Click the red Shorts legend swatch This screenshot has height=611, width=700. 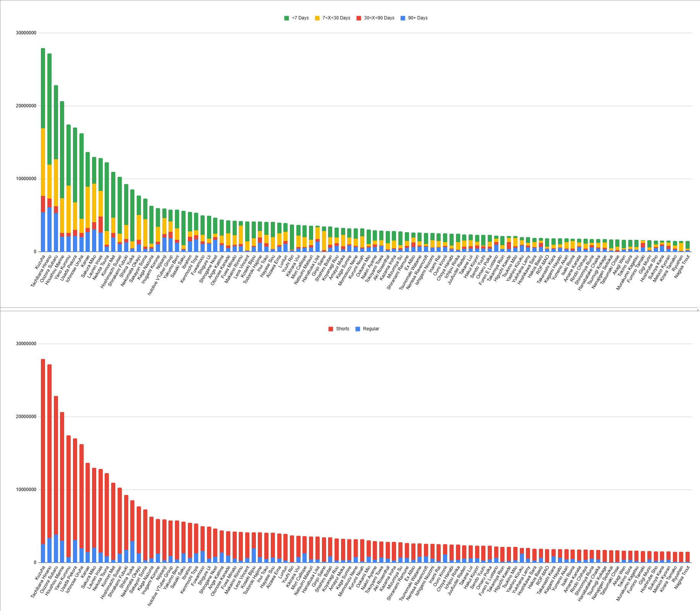(x=331, y=329)
